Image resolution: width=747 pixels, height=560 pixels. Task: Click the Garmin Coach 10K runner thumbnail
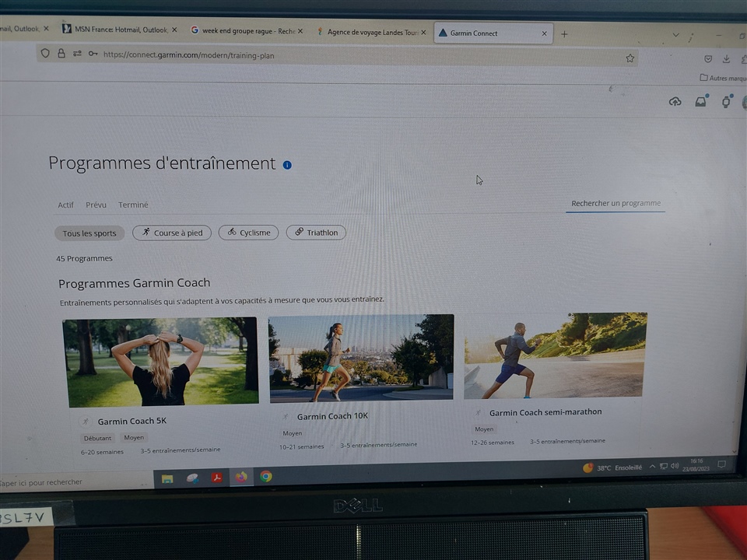pos(361,358)
